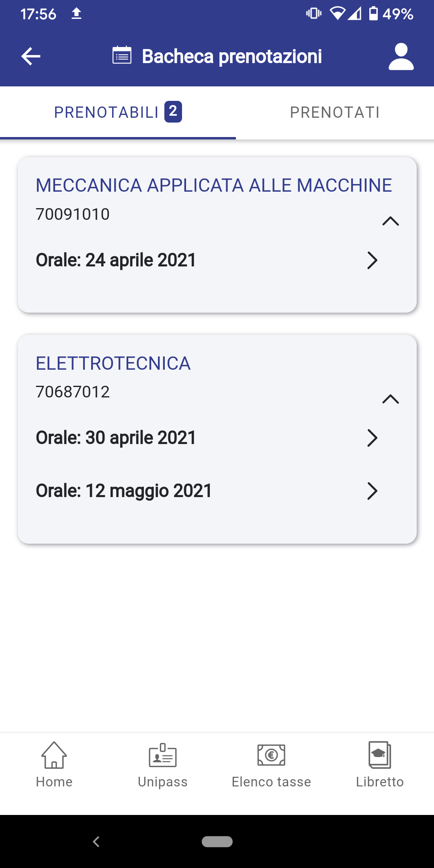Select Orale: 12 maggio 2021 entry

point(124,491)
